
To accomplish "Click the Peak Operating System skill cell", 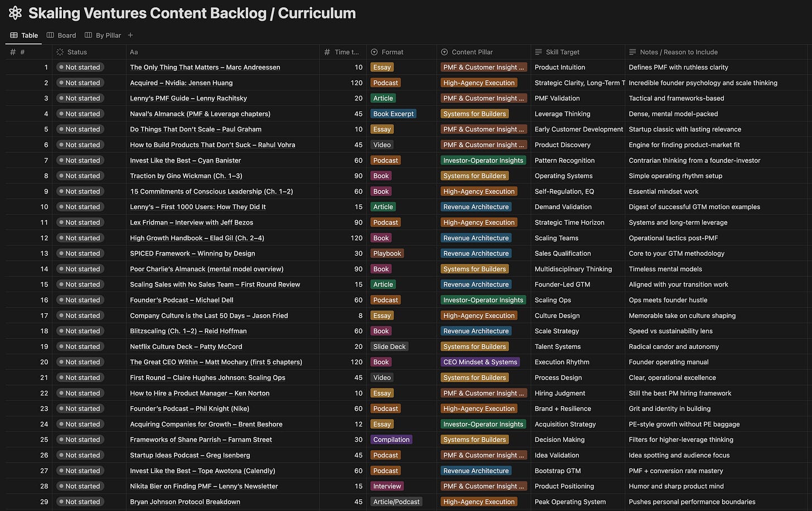I will coord(570,502).
